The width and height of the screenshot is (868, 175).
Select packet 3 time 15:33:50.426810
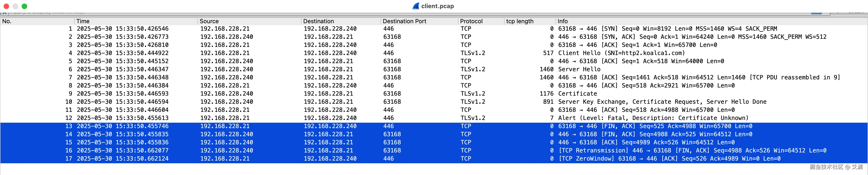[123, 45]
